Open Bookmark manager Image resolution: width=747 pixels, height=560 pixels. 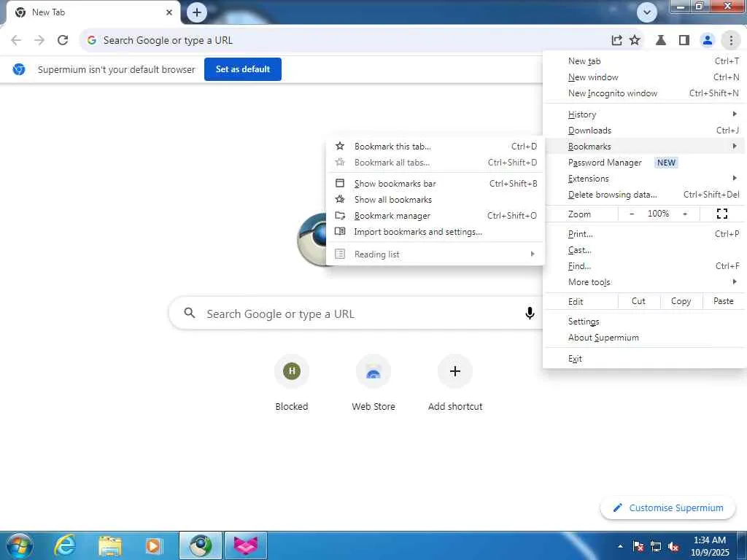(436, 216)
